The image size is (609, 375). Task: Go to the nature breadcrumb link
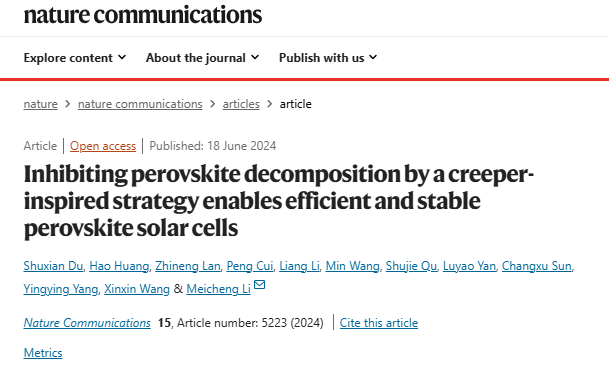point(40,104)
